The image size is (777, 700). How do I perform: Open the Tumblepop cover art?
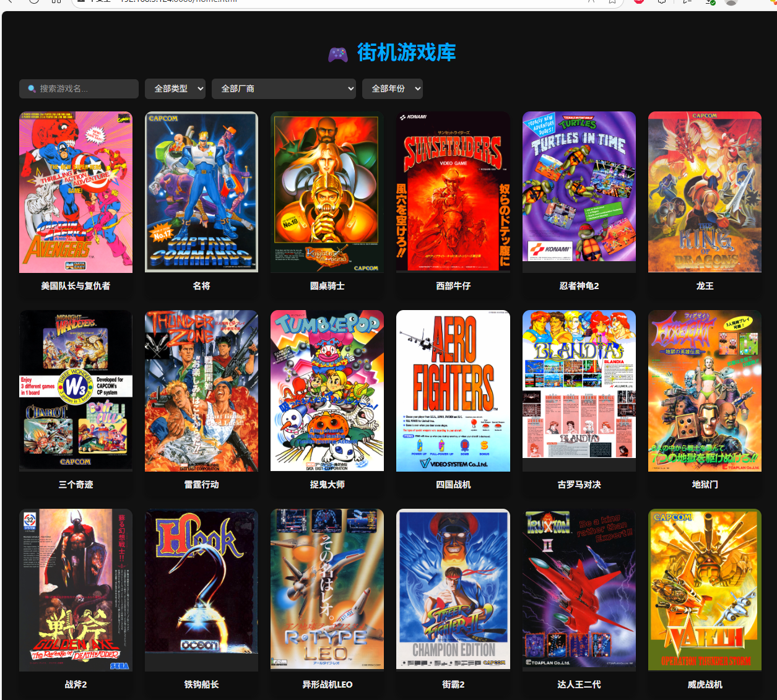327,391
